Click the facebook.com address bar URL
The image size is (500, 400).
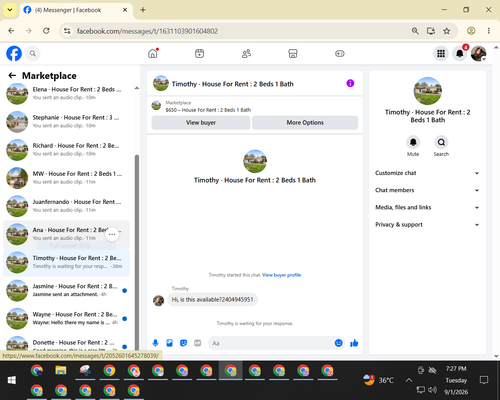coord(147,31)
